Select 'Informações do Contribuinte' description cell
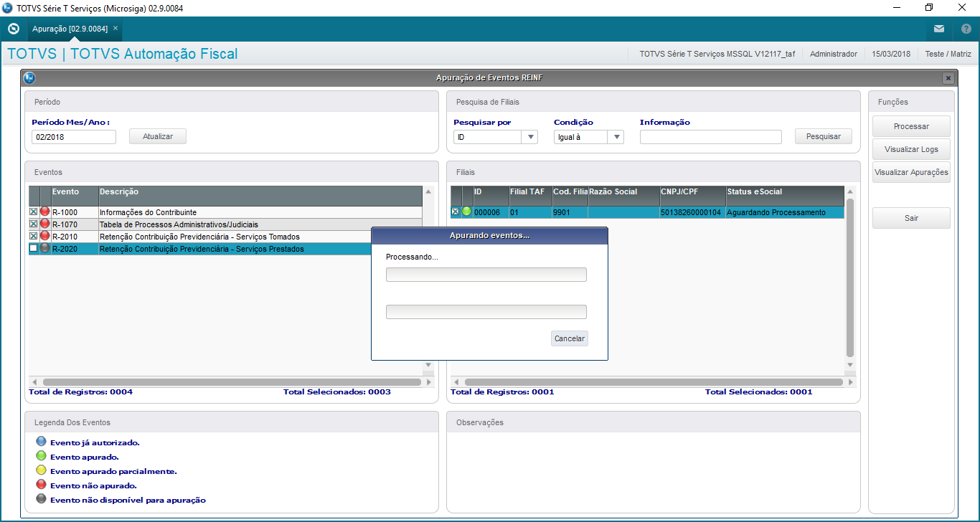Image resolution: width=980 pixels, height=522 pixels. coord(260,212)
